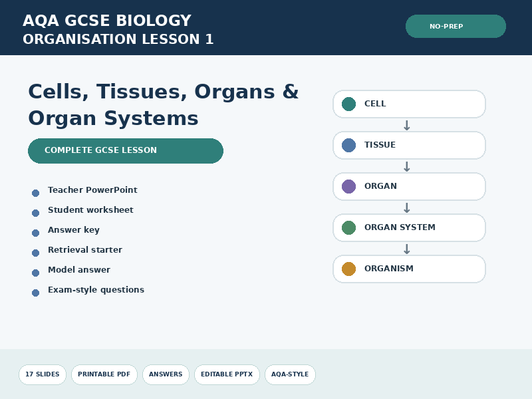This screenshot has width=532, height=399.
Task: Click the 'AQA GCSE BIOLOGY' header title
Action: [107, 21]
